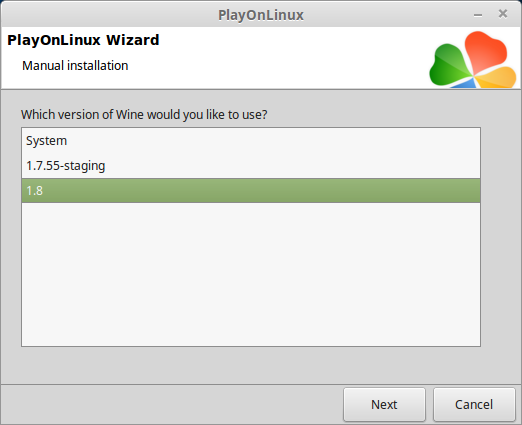
Task: Click Next to continue the wizard
Action: click(384, 404)
